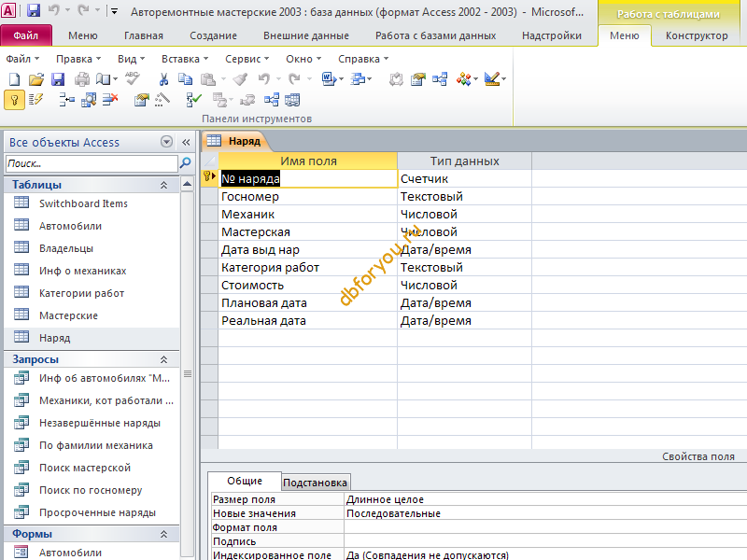
Task: Click the Print Preview icon
Action: (104, 79)
